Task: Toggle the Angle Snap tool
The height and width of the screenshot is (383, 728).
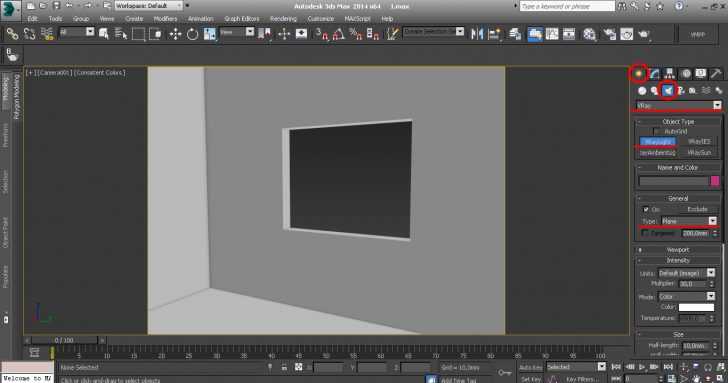Action: [338, 34]
